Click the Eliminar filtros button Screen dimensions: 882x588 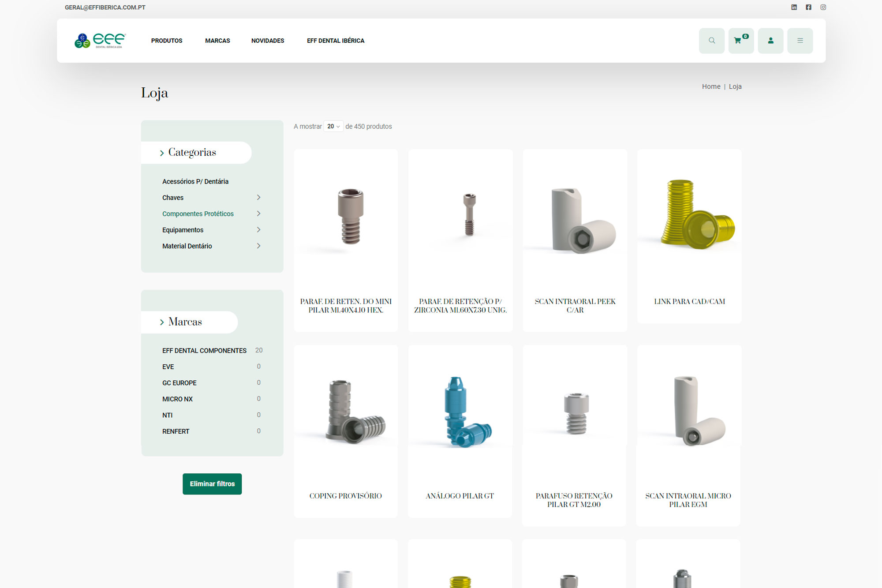tap(212, 484)
